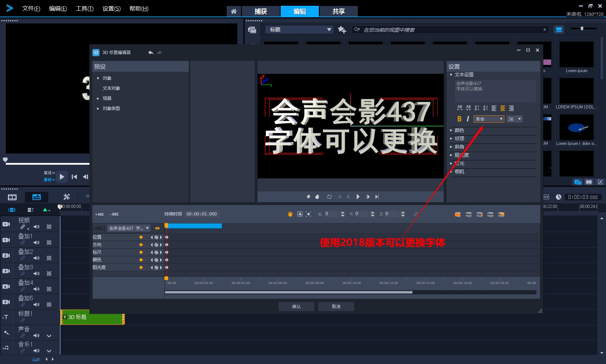The height and width of the screenshot is (364, 606).
Task: Go to next keyframe on 标尺 row
Action: tap(161, 252)
